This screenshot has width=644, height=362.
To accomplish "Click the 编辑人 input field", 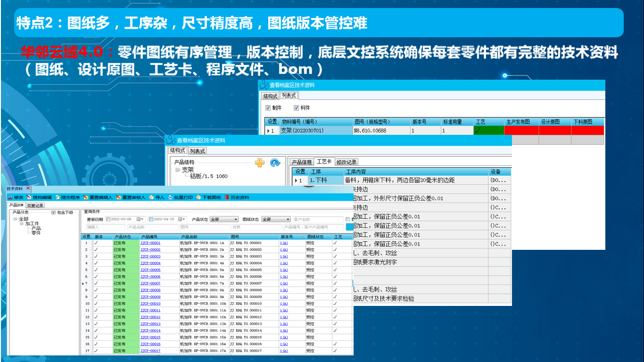I will pos(105,227).
